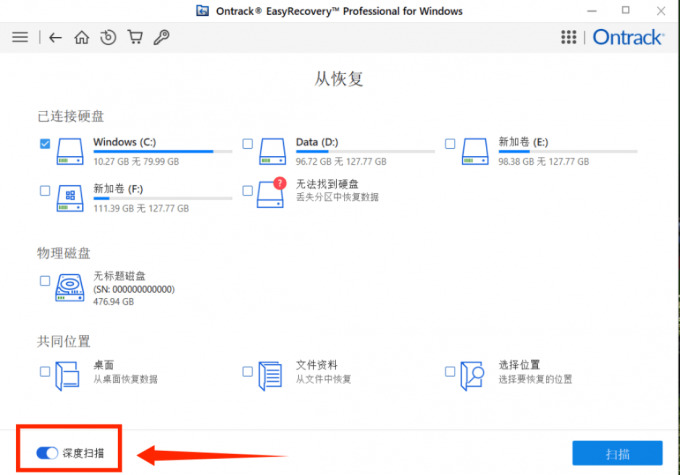Select the 'Data (D:)' label

pos(317,142)
